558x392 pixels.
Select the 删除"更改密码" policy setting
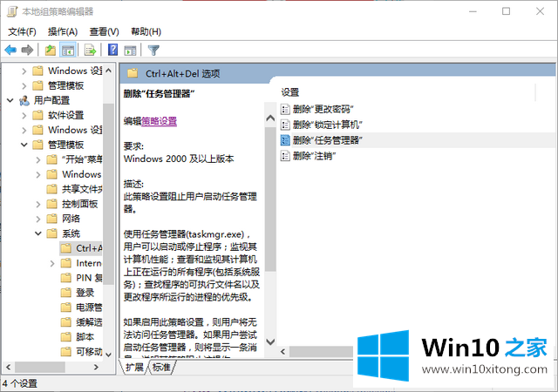click(322, 109)
